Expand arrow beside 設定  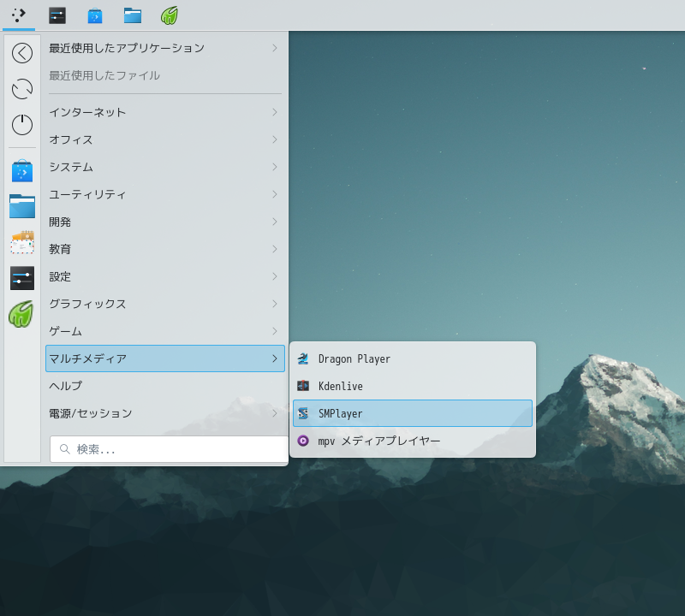coord(275,276)
